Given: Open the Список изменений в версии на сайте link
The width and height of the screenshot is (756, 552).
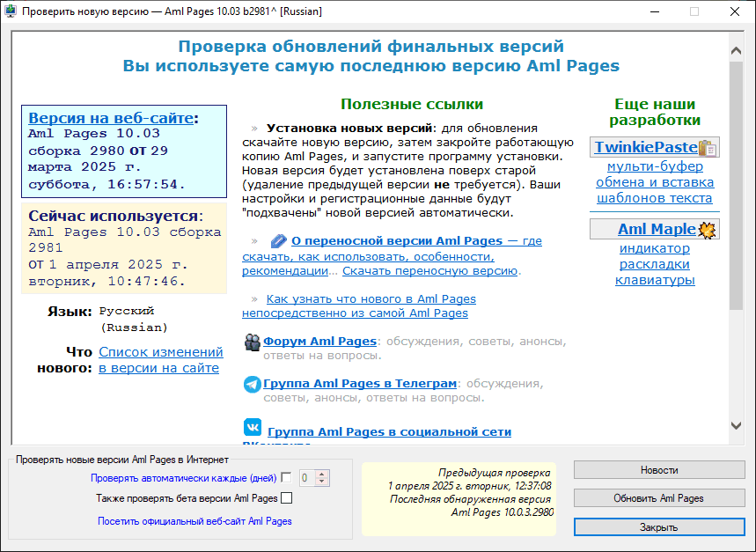Looking at the screenshot, I should 160,360.
